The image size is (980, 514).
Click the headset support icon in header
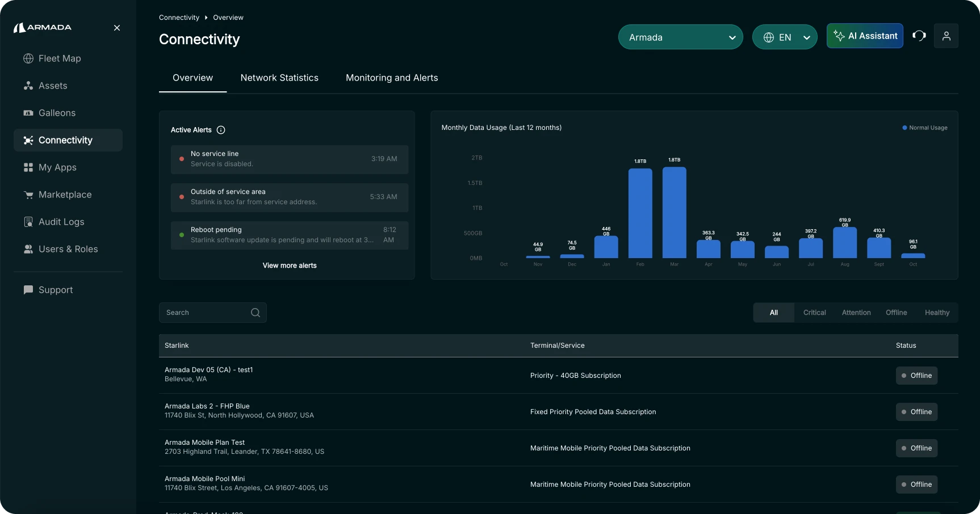coord(919,36)
